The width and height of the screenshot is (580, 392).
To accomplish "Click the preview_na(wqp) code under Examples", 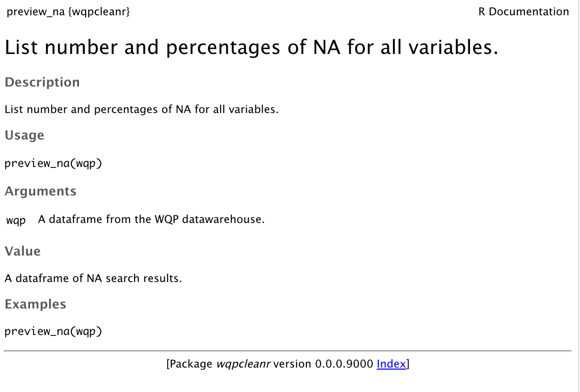I will (53, 331).
